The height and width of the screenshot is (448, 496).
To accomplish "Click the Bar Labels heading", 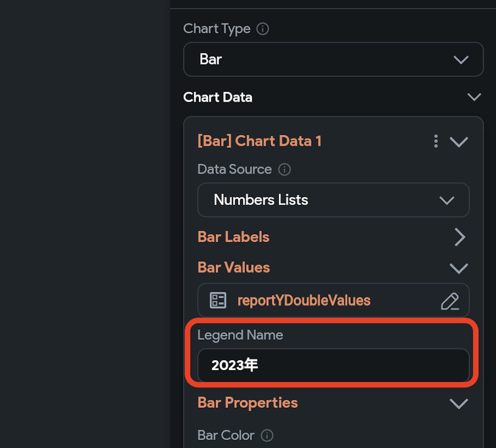I will coord(233,237).
